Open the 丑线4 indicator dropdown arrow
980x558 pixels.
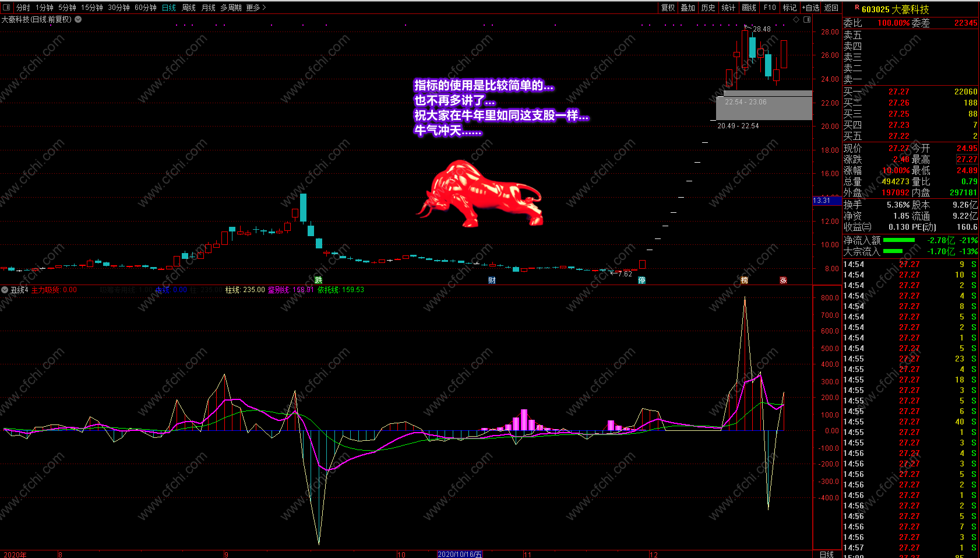tap(5, 290)
